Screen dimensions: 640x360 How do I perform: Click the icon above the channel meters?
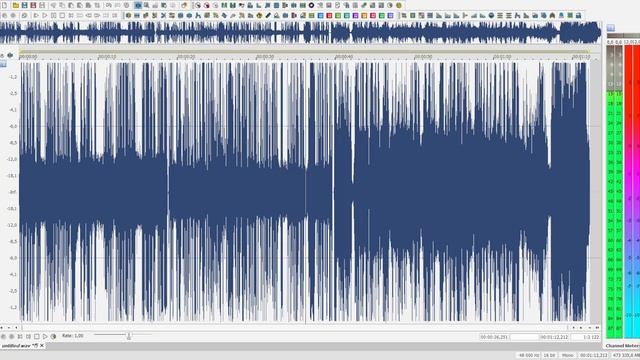611,28
